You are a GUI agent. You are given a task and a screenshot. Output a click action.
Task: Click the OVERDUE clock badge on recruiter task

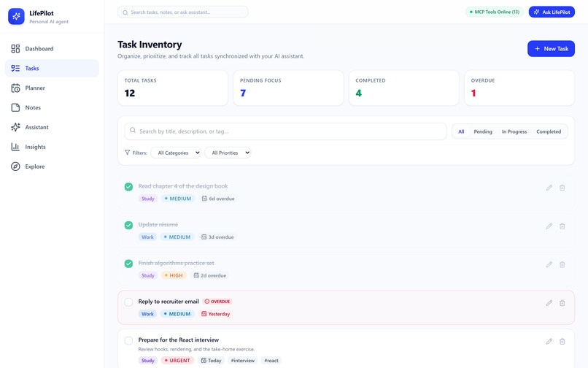217,301
